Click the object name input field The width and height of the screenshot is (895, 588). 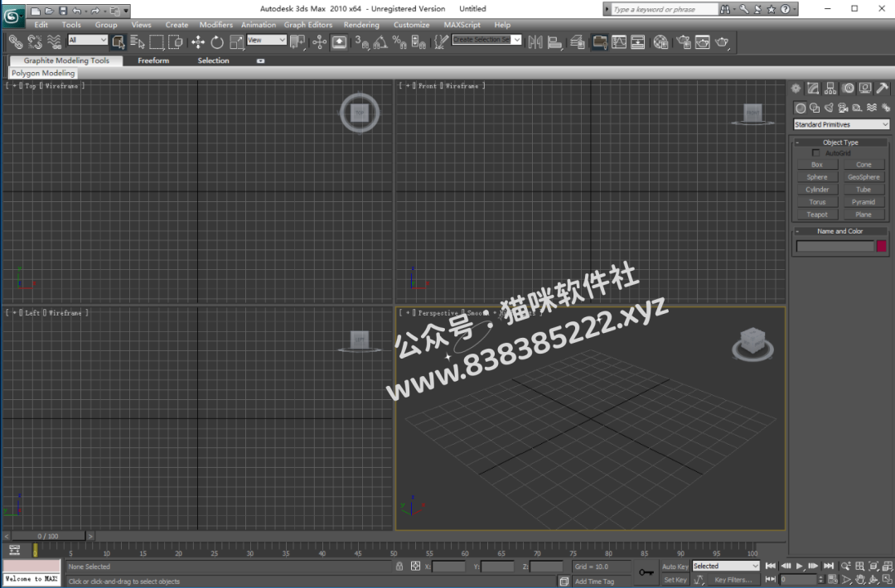(835, 246)
